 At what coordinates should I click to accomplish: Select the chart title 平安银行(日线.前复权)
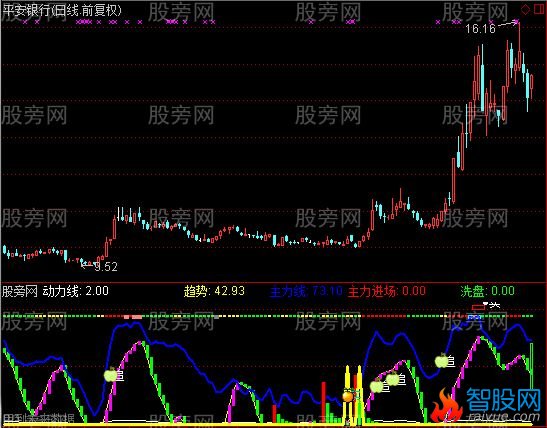point(62,10)
